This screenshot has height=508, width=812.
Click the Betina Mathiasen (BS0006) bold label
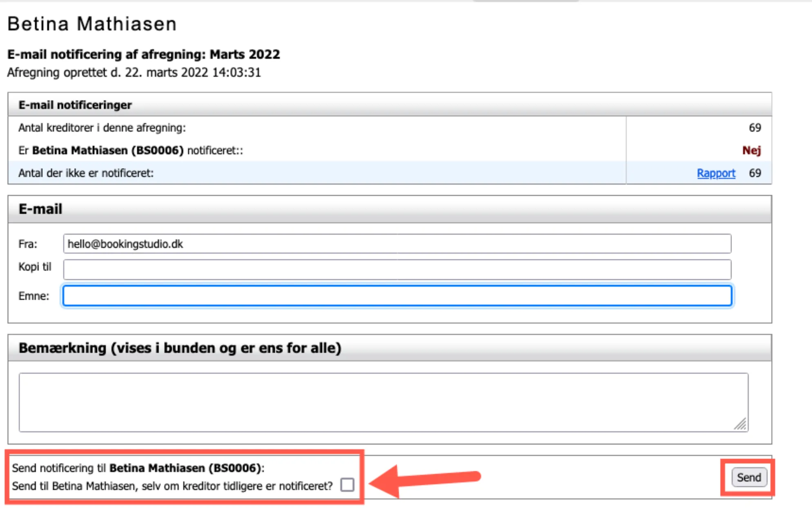109,150
